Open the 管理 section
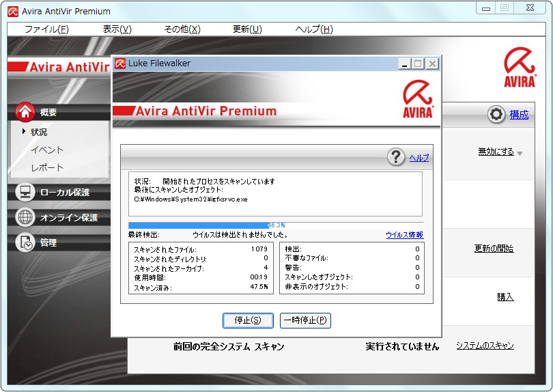The image size is (553, 392). tap(48, 242)
